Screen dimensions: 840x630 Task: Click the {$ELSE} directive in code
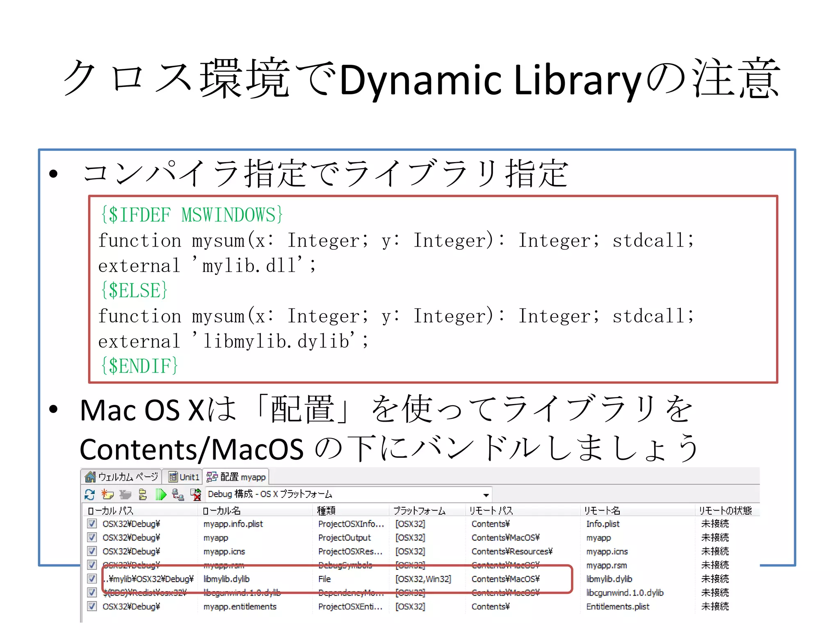(x=134, y=290)
